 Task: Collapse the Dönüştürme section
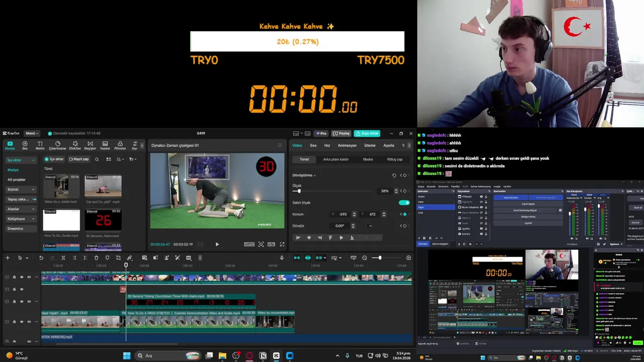point(304,175)
